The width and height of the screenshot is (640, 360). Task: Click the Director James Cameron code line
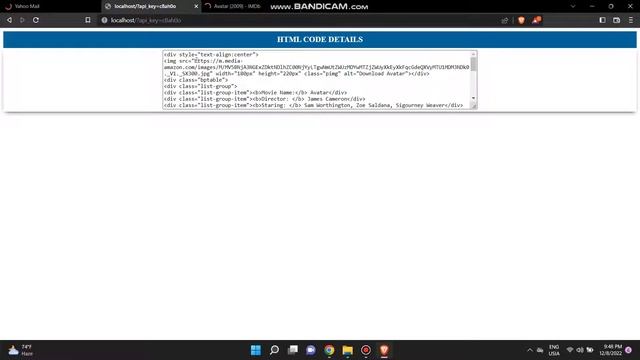(x=264, y=99)
